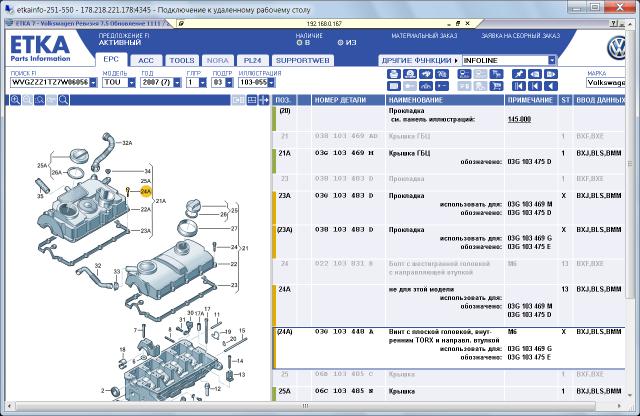Click the 32A callout in the illustration
The height and width of the screenshot is (416, 640).
click(x=127, y=143)
